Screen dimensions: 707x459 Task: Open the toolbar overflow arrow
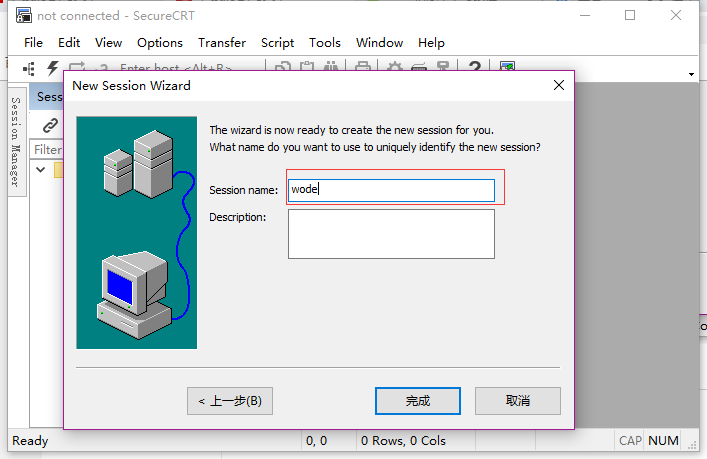tap(691, 74)
